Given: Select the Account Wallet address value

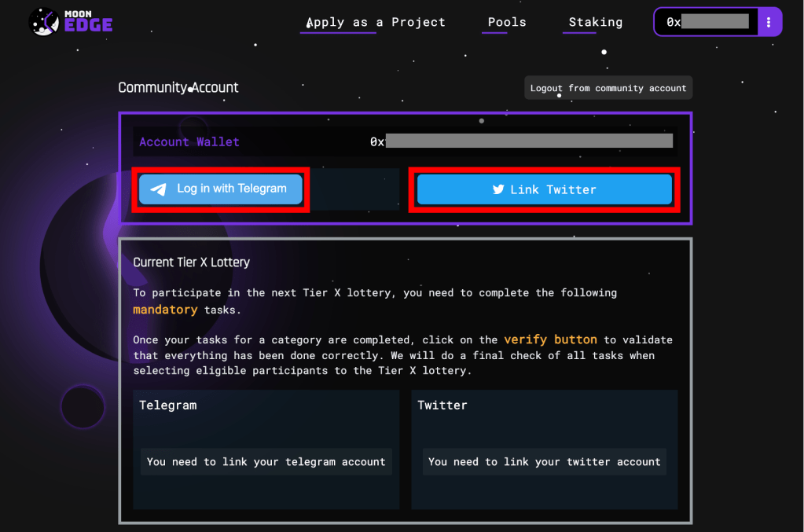Looking at the screenshot, I should (521, 141).
